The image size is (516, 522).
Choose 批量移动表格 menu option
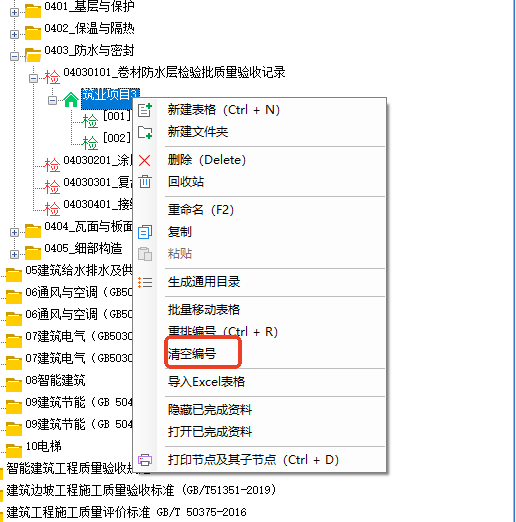204,310
